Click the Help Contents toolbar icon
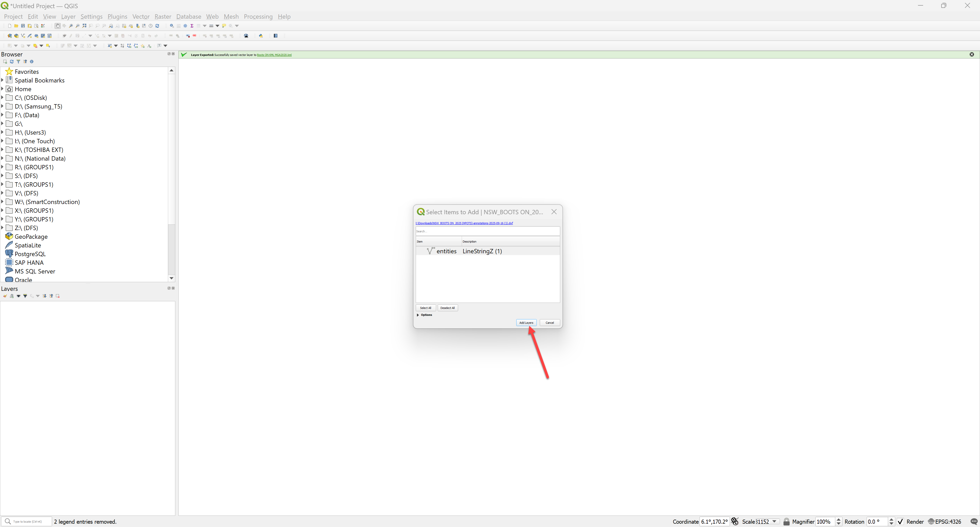The width and height of the screenshot is (980, 527). tap(276, 36)
